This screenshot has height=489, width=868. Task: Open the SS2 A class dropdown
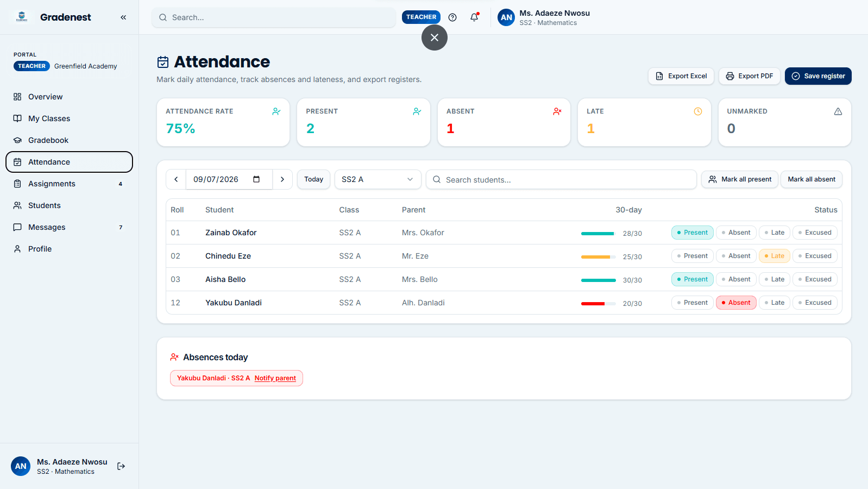coord(378,179)
